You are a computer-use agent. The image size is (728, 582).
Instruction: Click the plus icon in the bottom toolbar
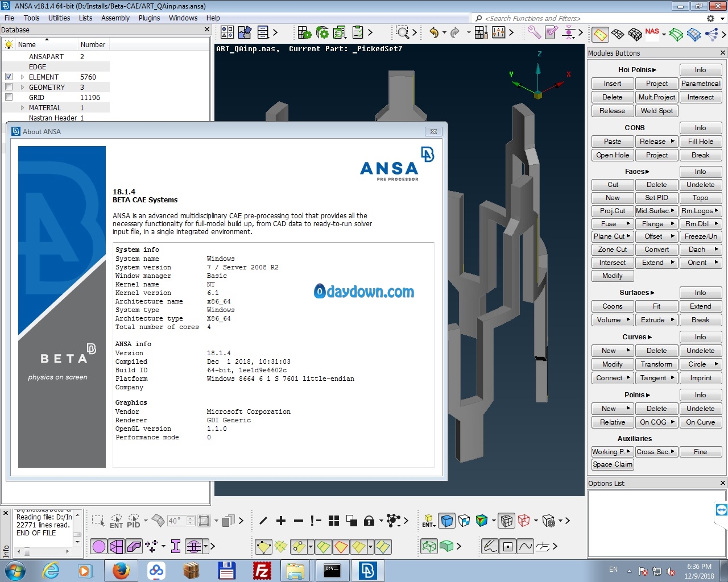point(281,521)
